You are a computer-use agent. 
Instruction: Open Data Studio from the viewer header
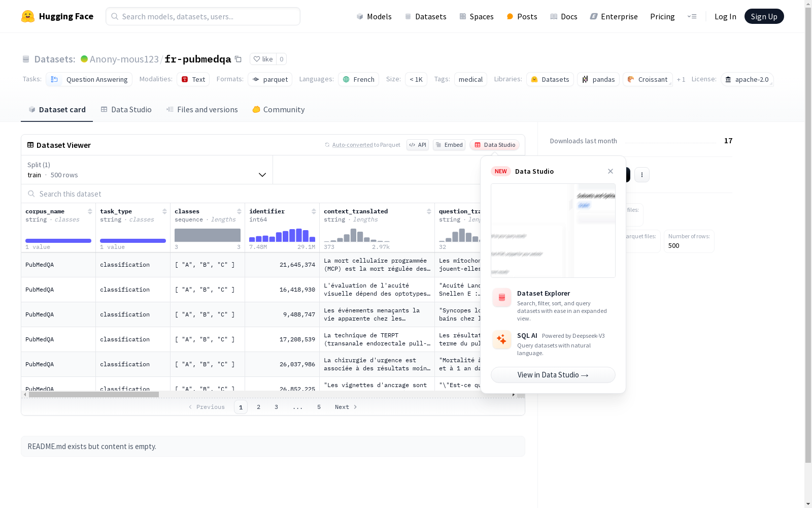tap(495, 145)
